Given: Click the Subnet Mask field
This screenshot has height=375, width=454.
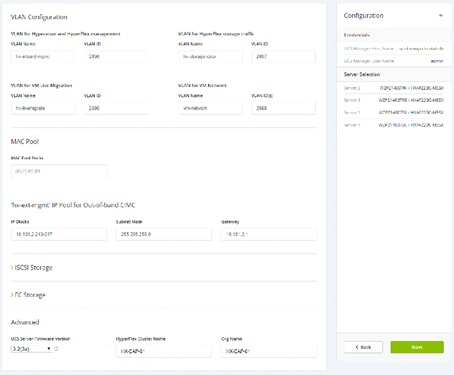Looking at the screenshot, I should coord(164,234).
